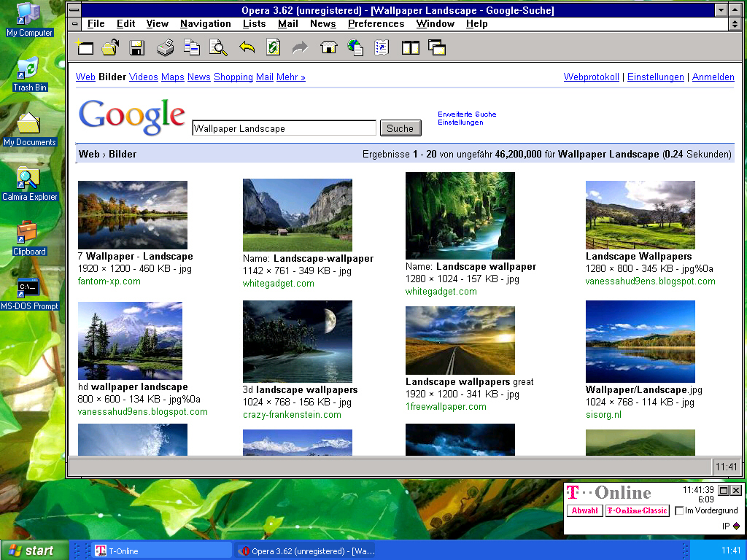This screenshot has height=560, width=747.
Task: Click the crazy-frankenstein.com source link
Action: click(x=292, y=414)
